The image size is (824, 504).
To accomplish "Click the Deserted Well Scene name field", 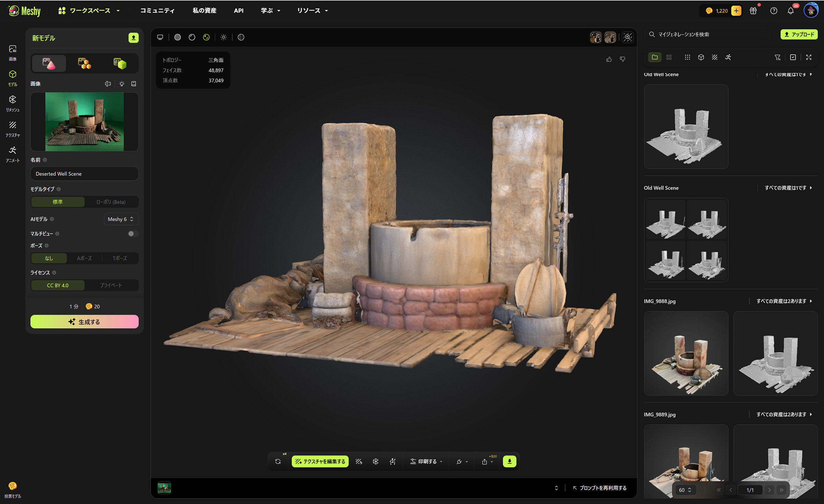I will pos(84,174).
